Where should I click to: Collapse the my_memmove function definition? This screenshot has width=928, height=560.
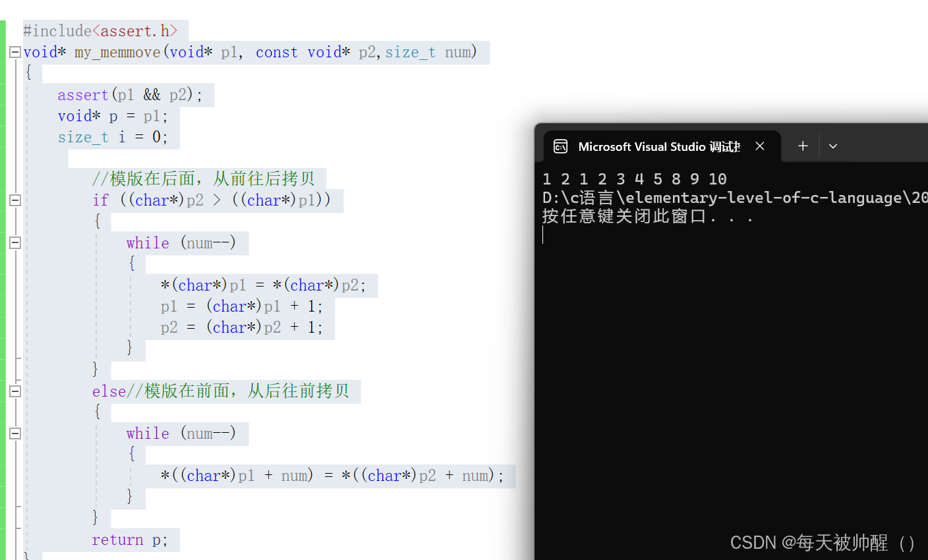point(14,52)
